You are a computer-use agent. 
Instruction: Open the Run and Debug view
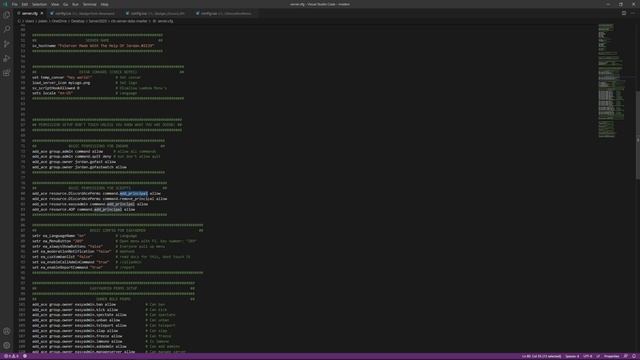pyautogui.click(x=7, y=58)
